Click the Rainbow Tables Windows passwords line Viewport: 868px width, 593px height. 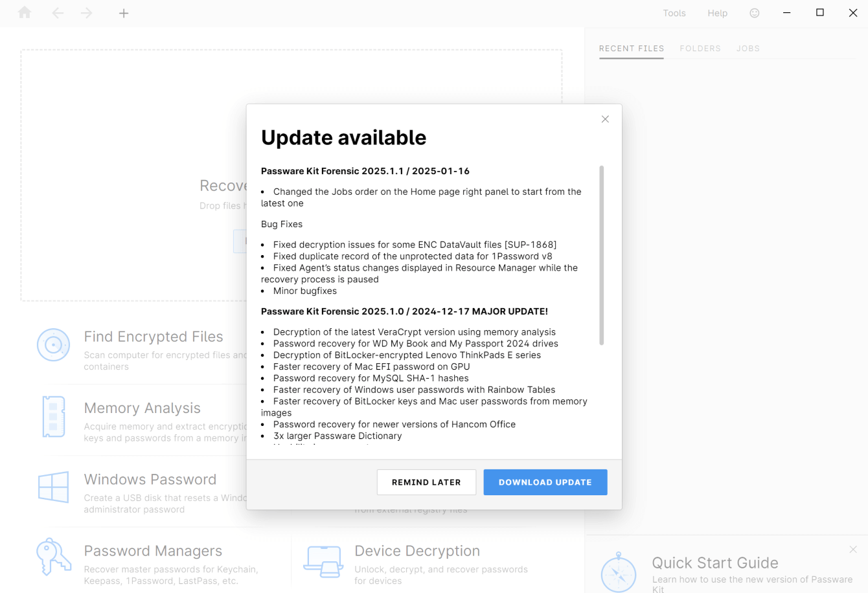click(x=415, y=390)
